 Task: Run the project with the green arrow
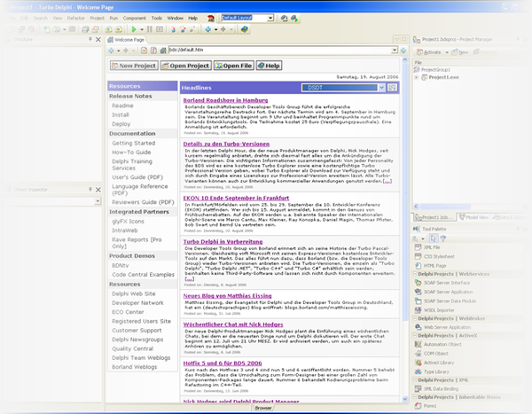[134, 29]
